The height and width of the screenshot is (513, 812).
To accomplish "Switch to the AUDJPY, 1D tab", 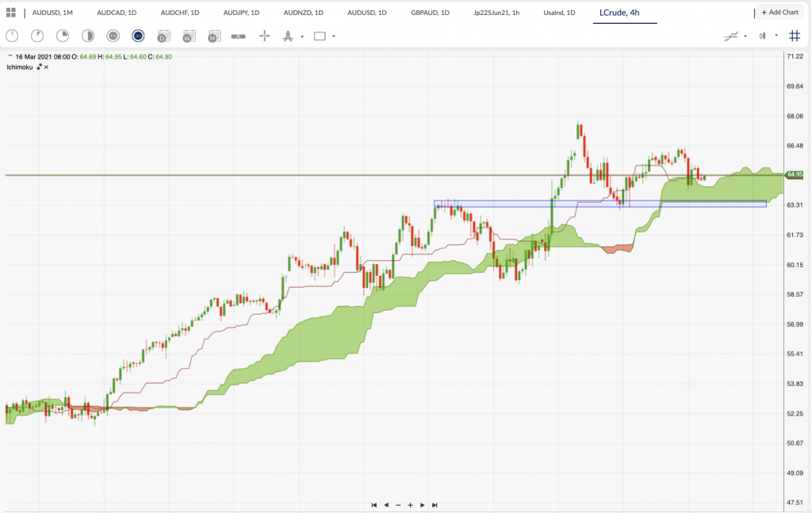I will [241, 13].
